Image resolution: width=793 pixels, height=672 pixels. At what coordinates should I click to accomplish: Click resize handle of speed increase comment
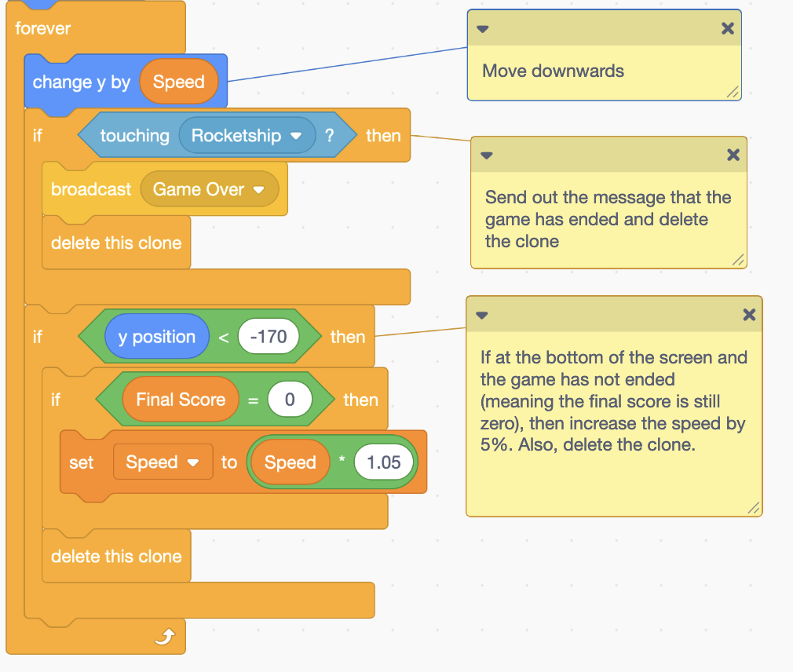tap(753, 508)
